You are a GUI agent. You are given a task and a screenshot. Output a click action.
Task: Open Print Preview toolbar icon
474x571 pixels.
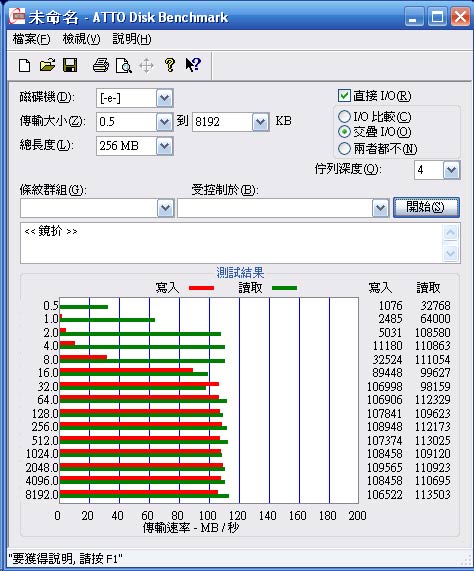(123, 66)
